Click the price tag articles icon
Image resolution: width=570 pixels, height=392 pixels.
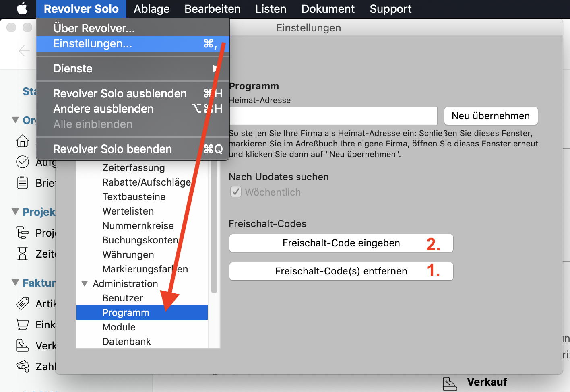23,303
